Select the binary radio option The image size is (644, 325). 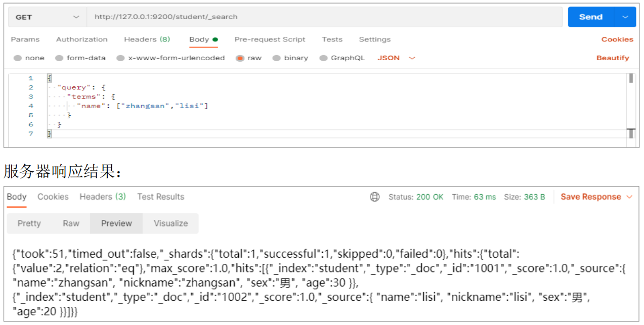pyautogui.click(x=277, y=58)
